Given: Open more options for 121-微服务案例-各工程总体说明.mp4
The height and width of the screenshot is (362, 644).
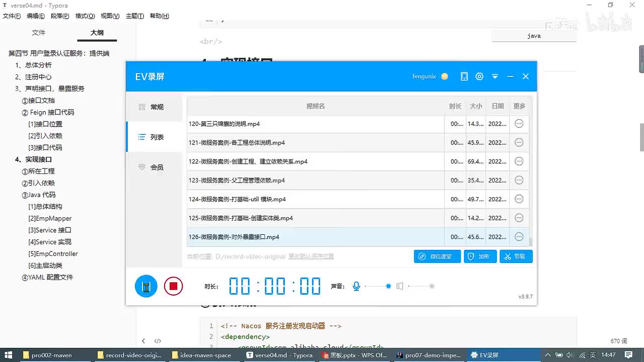Looking at the screenshot, I should coord(519,142).
